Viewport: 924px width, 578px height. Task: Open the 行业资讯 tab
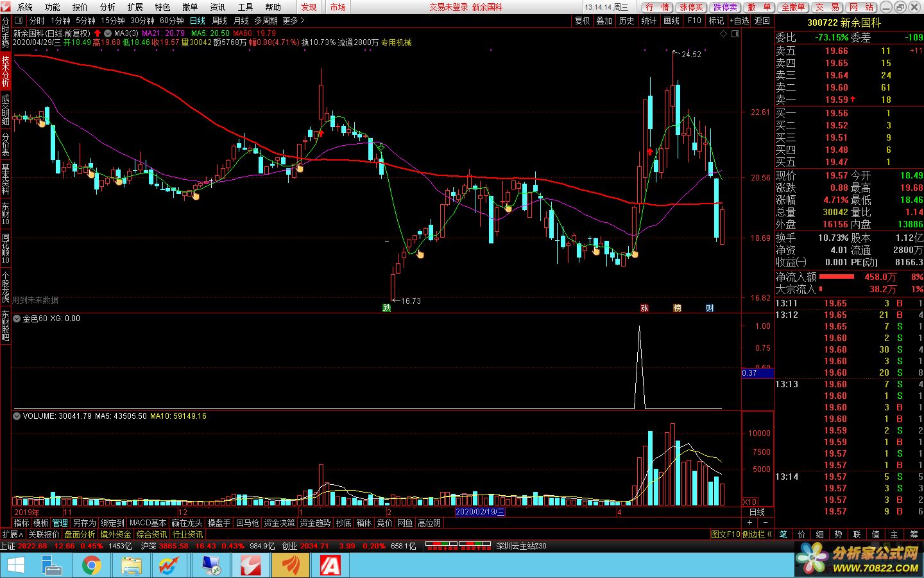coord(187,534)
